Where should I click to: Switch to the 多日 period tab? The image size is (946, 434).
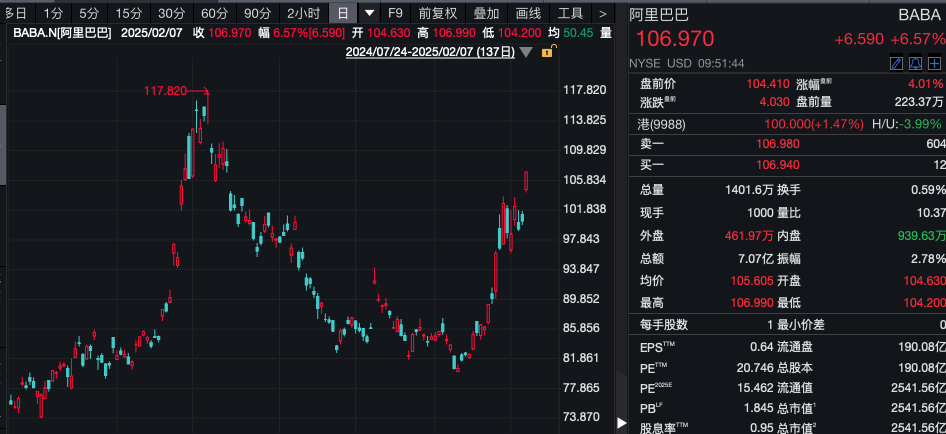point(14,13)
